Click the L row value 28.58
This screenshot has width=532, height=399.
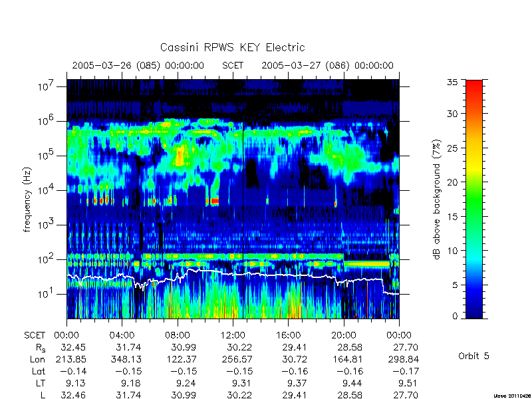coord(350,395)
